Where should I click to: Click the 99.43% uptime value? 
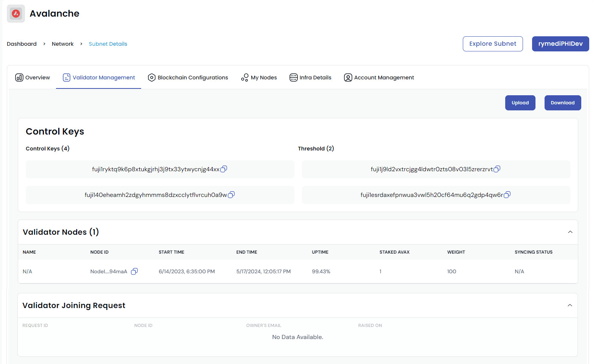[x=321, y=271]
